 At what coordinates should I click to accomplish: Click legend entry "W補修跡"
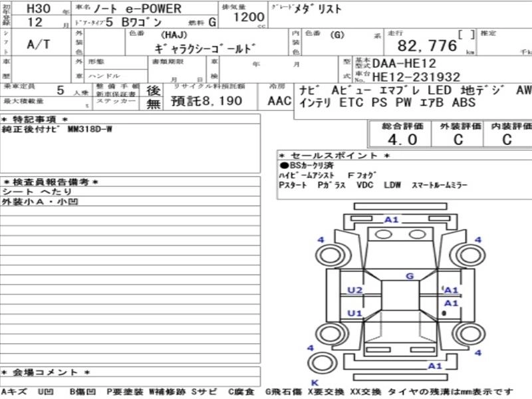(167, 392)
